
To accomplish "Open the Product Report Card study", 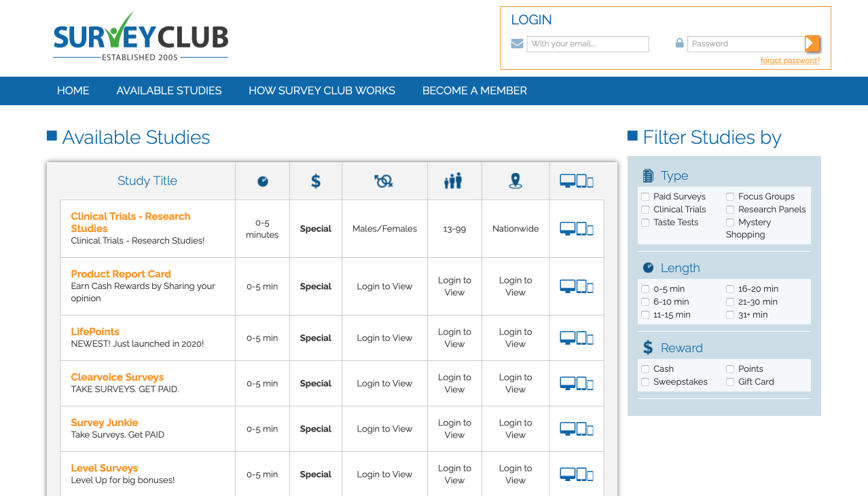I will [121, 274].
